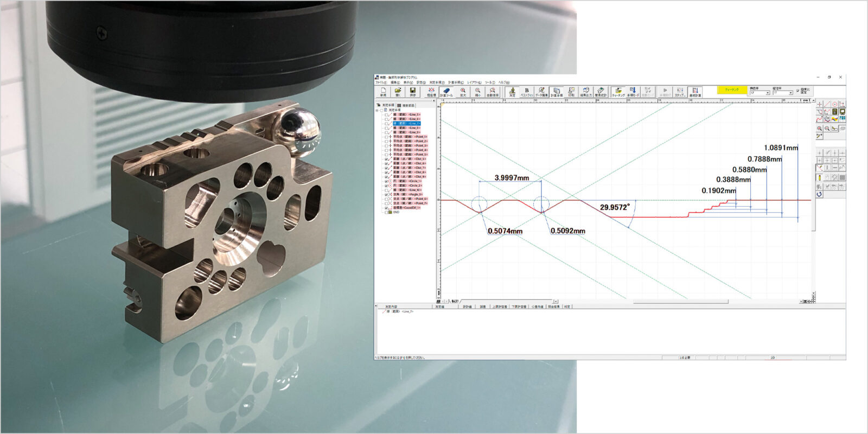868x434 pixels.
Task: Open the vertical magnification dropdown
Action: [791, 93]
